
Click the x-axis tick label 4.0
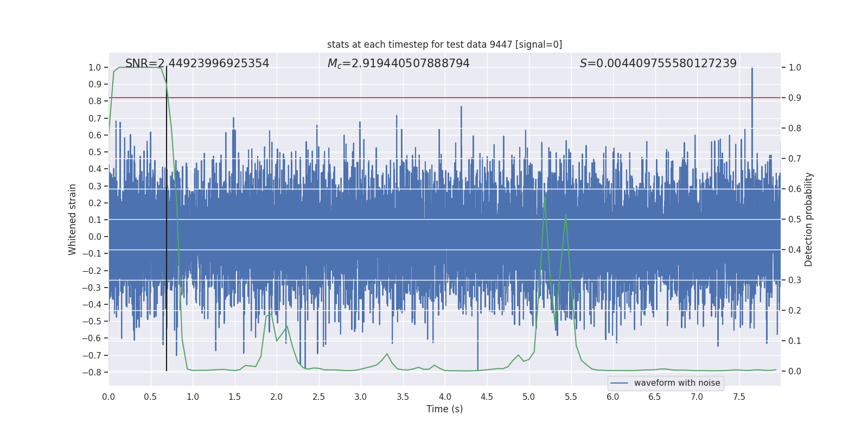[x=444, y=397]
